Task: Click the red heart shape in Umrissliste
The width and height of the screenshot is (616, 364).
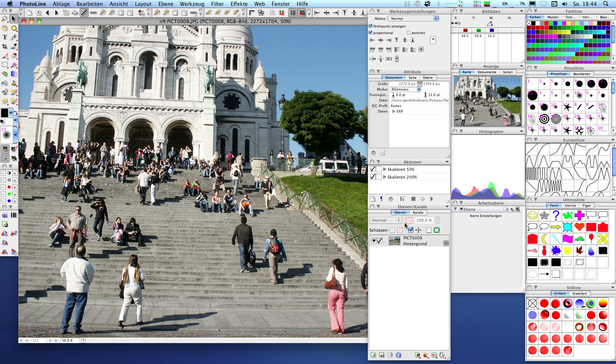Action: (579, 227)
